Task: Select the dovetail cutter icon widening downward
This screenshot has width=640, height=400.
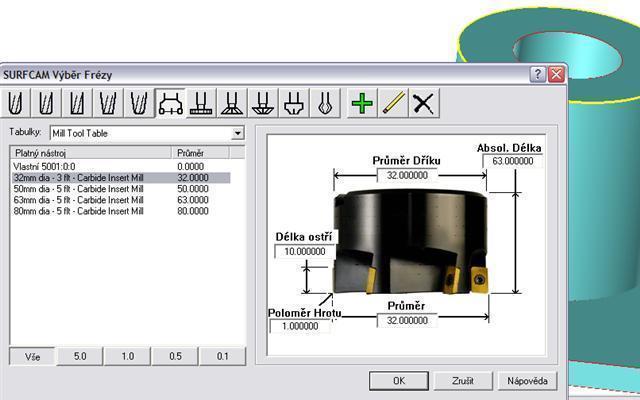Action: [x=232, y=103]
